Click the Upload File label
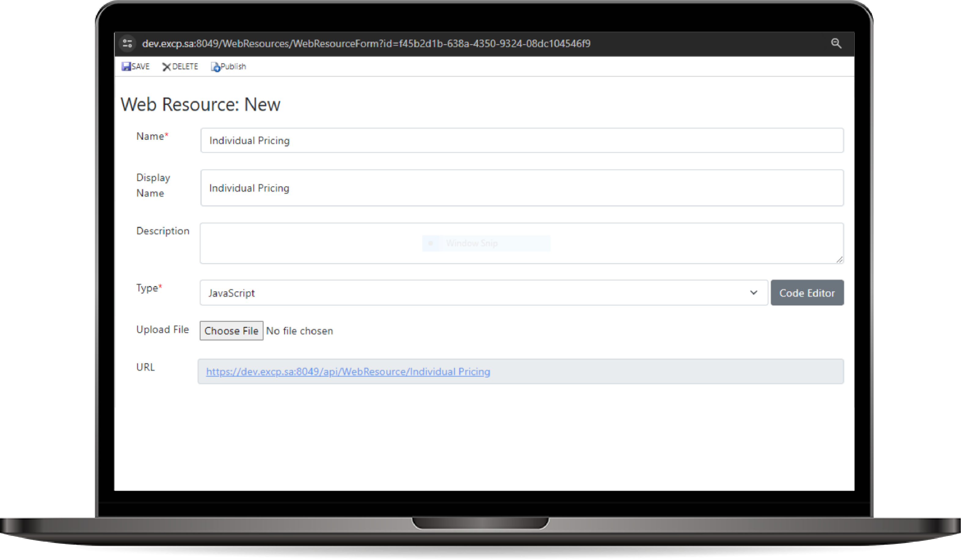 point(162,329)
